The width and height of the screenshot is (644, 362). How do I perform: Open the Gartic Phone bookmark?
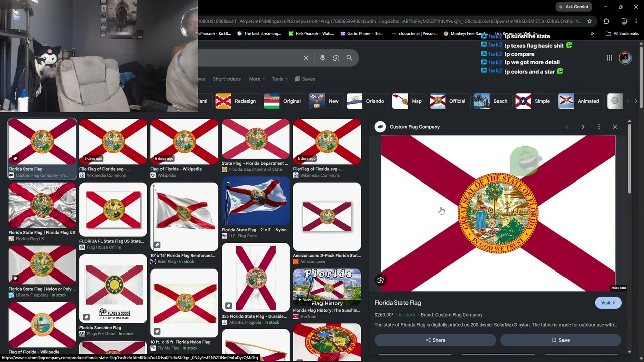[x=362, y=34]
